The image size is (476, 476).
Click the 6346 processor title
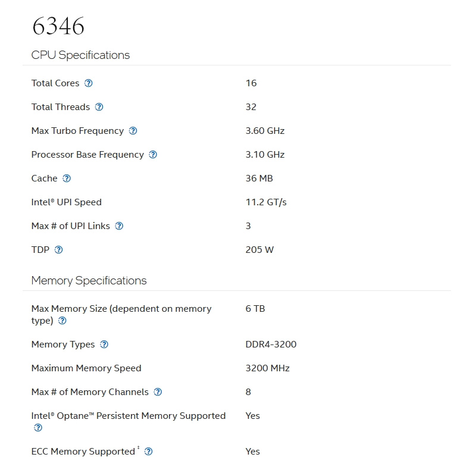point(58,26)
